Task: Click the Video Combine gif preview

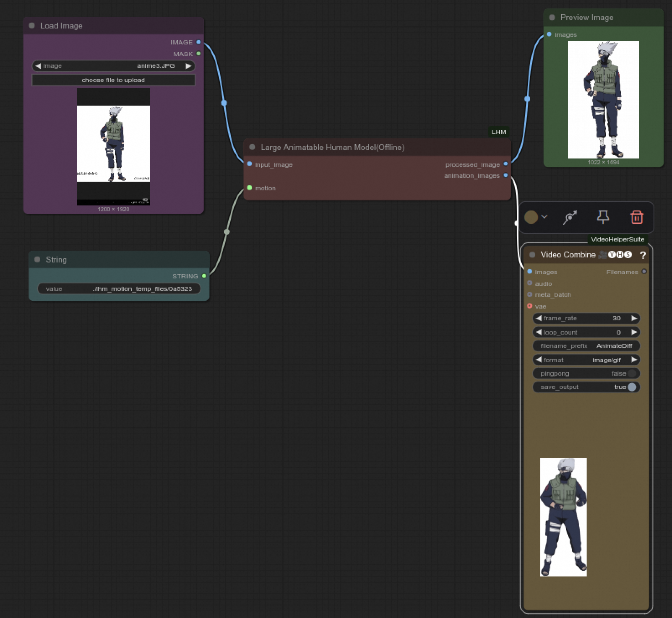Action: 563,517
